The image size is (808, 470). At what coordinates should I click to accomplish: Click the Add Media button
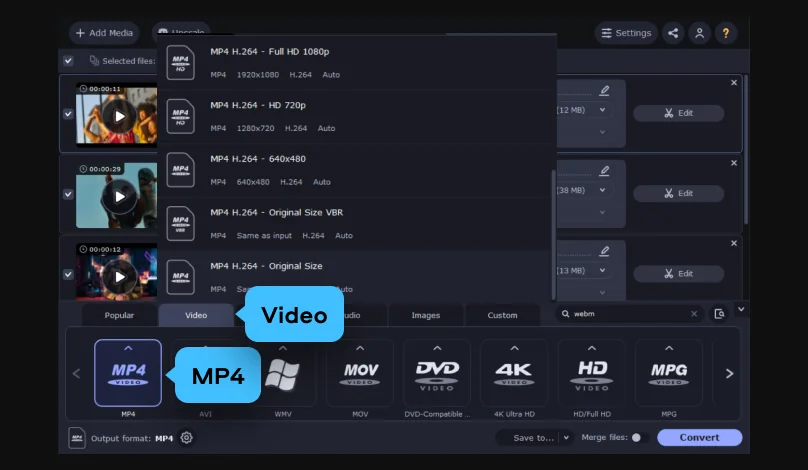104,33
